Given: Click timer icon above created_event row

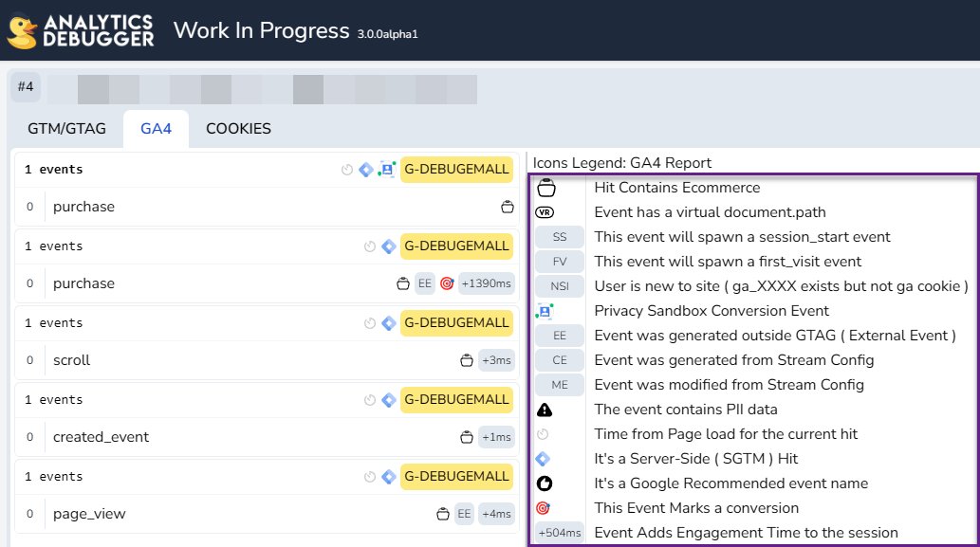Looking at the screenshot, I should click(369, 400).
